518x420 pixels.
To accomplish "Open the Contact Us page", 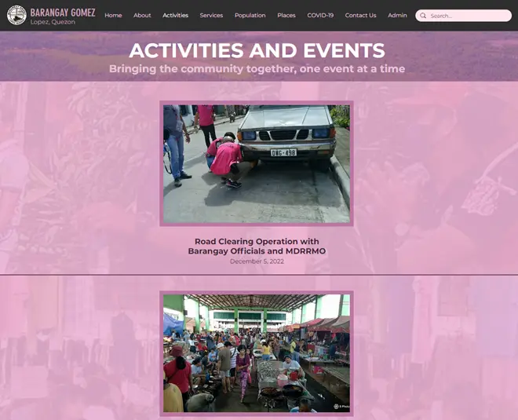I will (360, 16).
